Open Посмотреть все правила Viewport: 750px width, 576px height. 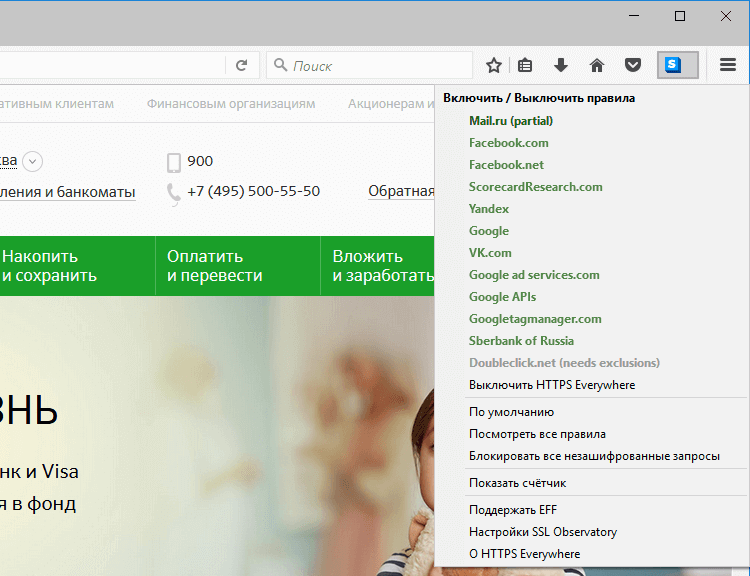537,434
